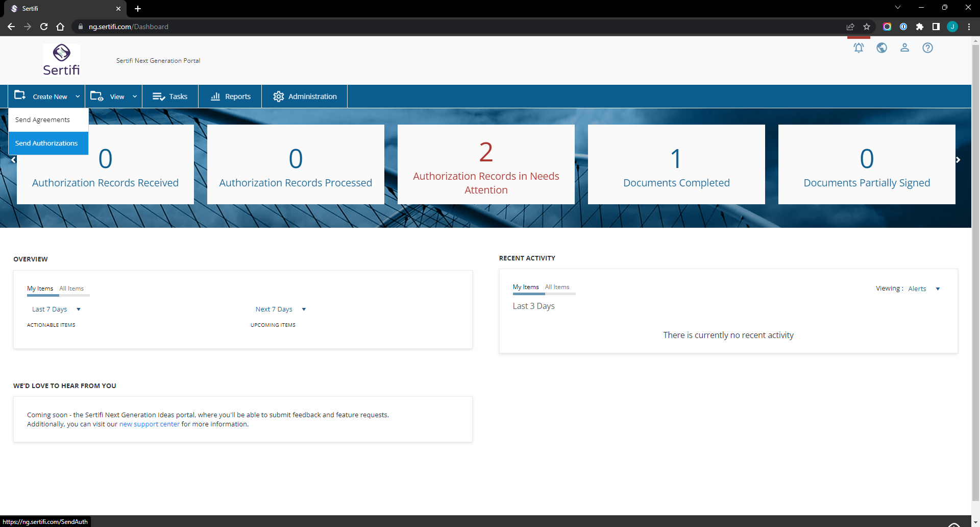Open the notifications bell icon
This screenshot has width=980, height=527.
(859, 48)
